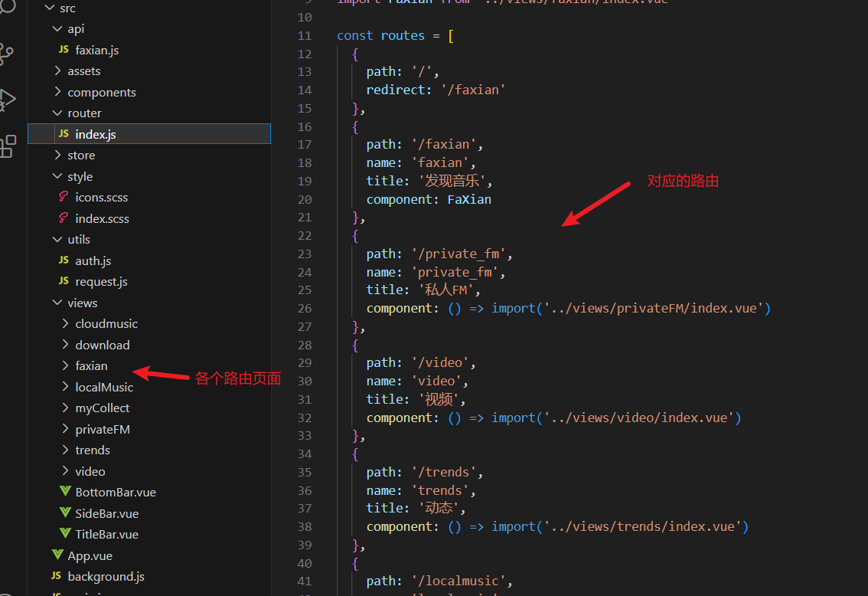The height and width of the screenshot is (596, 868).
Task: Collapse the style folder
Action: (x=57, y=176)
